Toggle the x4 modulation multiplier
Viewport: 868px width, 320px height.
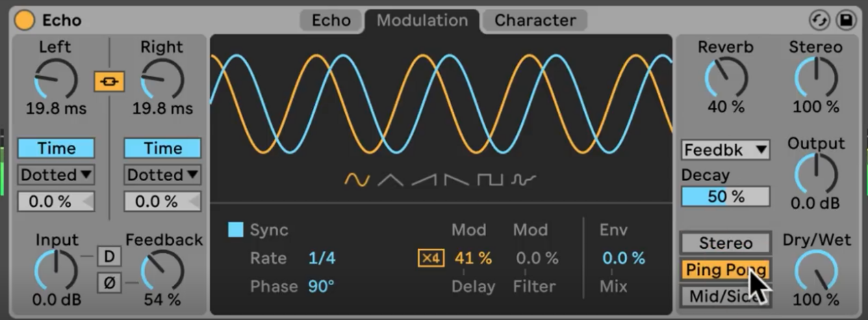pyautogui.click(x=431, y=258)
